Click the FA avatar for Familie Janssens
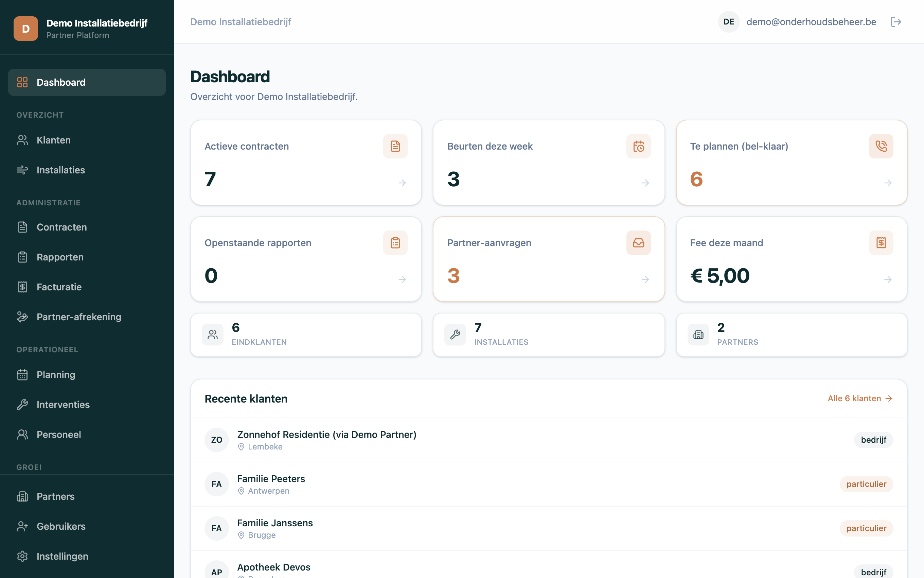Viewport: 924px width, 578px height. pyautogui.click(x=216, y=528)
